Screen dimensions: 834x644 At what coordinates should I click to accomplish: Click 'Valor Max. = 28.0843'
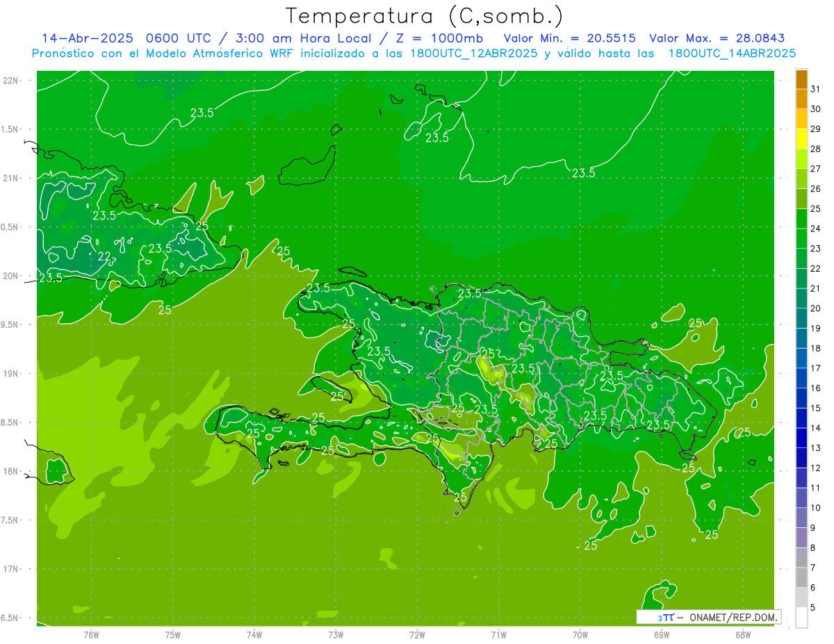(x=717, y=38)
